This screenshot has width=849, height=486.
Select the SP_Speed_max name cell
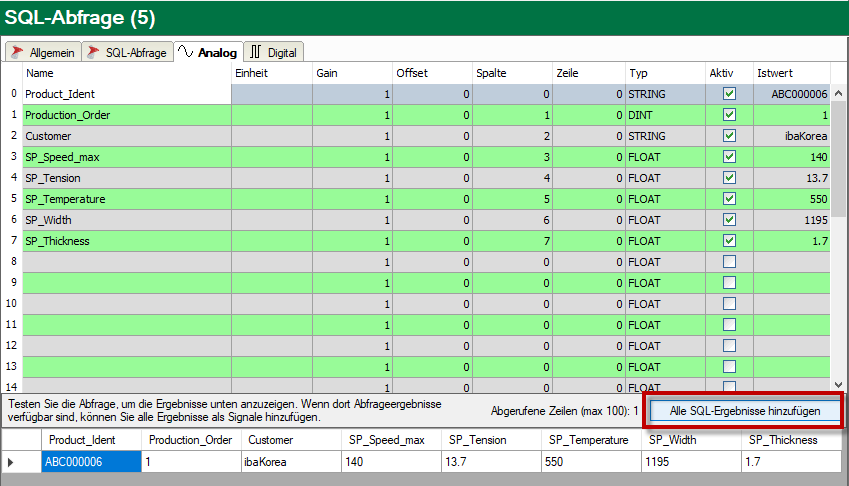click(x=127, y=157)
